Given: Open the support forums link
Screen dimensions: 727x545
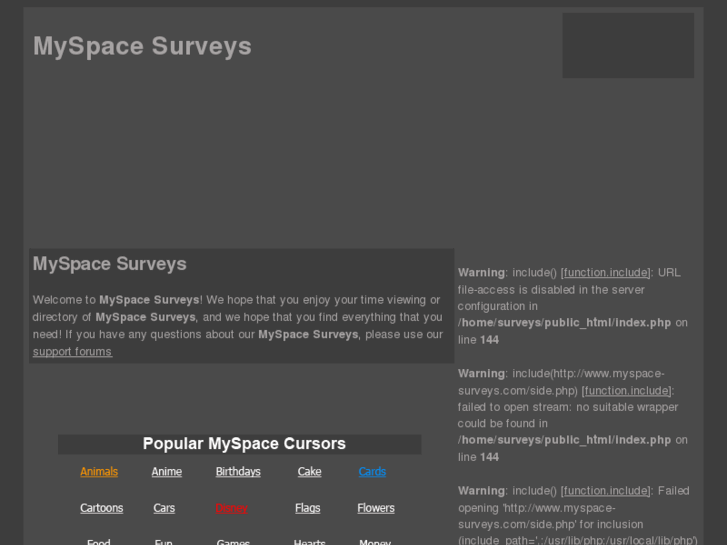Looking at the screenshot, I should 72,352.
